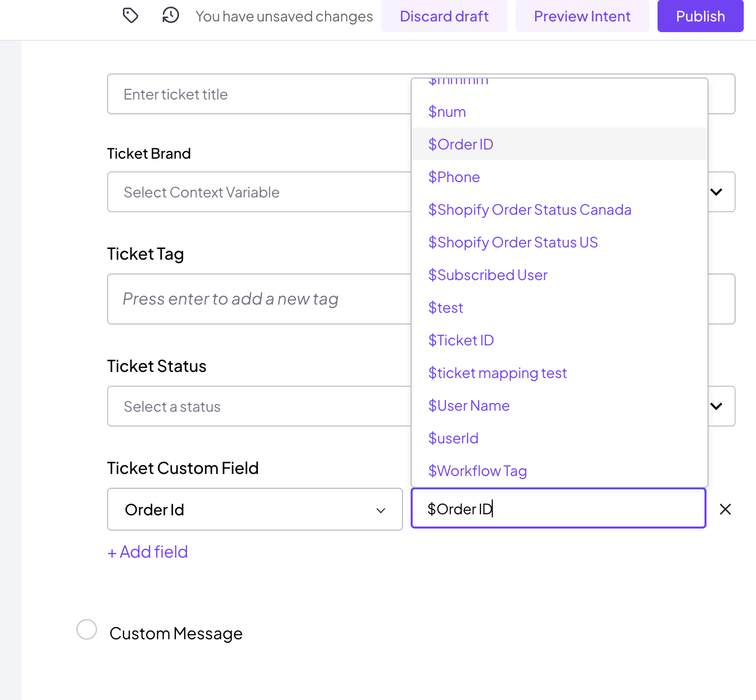Viewport: 756px width, 700px height.
Task: Choose $Order ID from variable list
Action: coord(560,144)
